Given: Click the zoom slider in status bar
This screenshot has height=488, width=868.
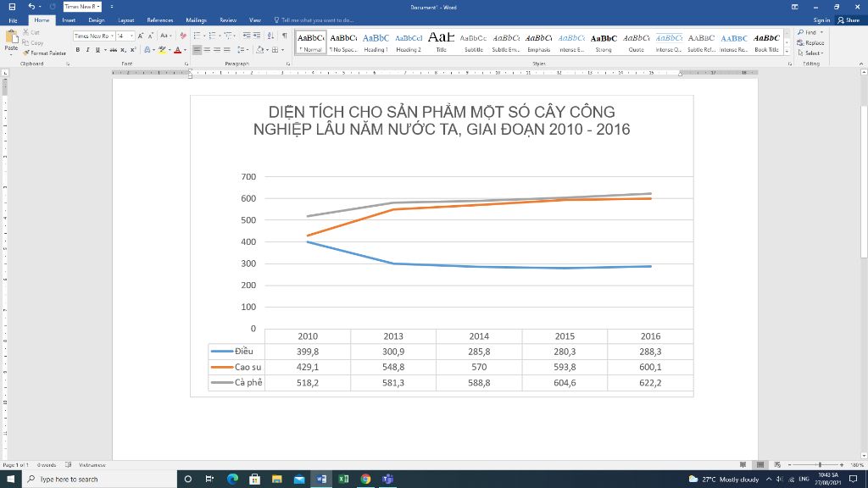Looking at the screenshot, I should coord(820,465).
